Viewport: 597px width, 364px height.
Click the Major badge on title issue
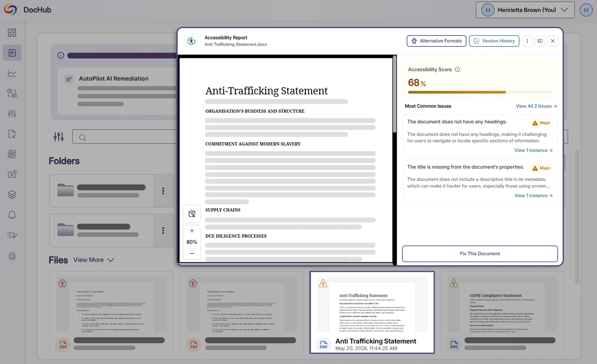(x=541, y=168)
